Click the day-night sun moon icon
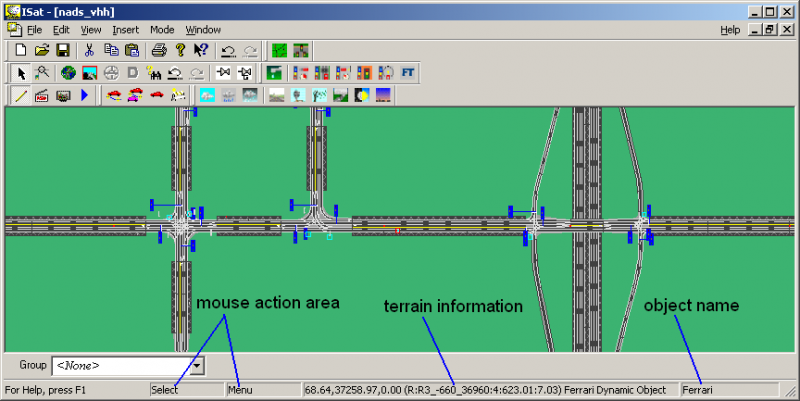This screenshot has width=800, height=401. click(x=362, y=95)
